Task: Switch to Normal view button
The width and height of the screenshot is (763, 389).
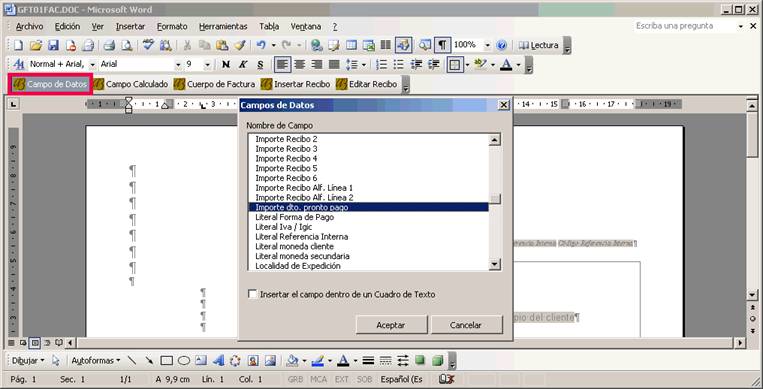Action: click(11, 343)
